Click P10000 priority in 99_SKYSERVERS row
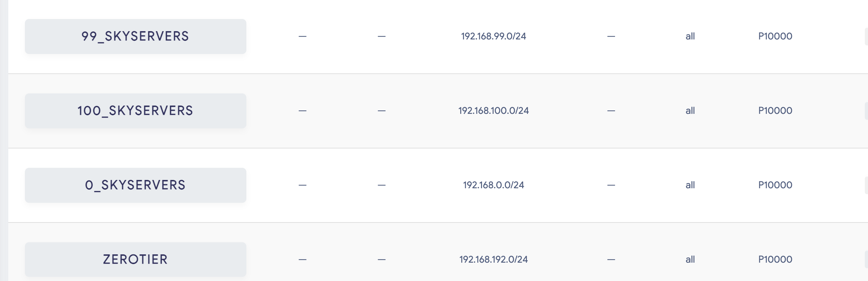 click(775, 36)
